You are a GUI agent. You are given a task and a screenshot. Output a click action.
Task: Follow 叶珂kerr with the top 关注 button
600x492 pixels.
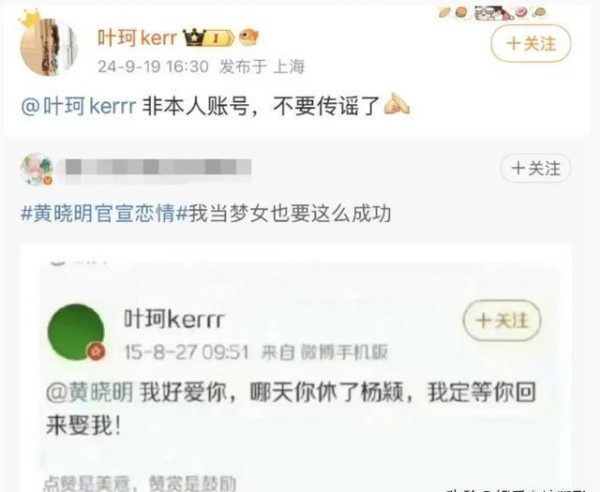pyautogui.click(x=531, y=43)
